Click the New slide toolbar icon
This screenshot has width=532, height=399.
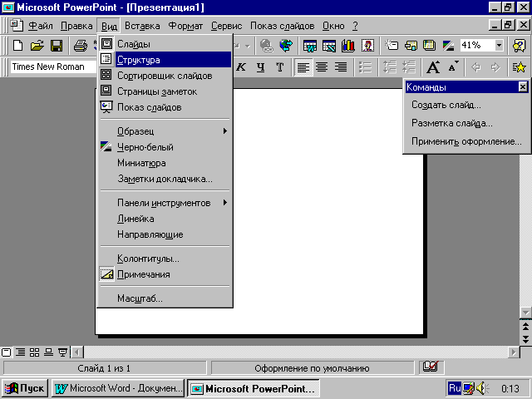(392, 46)
